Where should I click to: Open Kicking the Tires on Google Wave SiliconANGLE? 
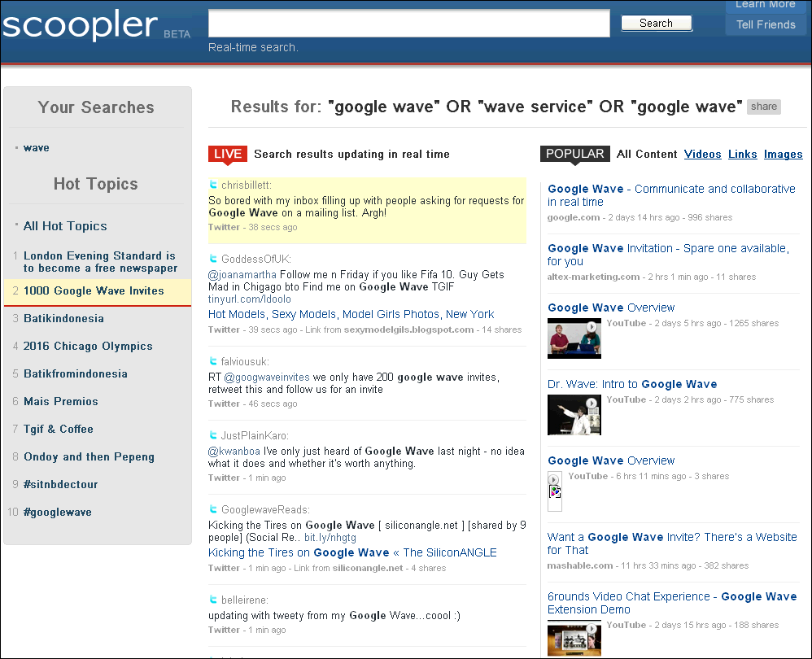[x=352, y=552]
